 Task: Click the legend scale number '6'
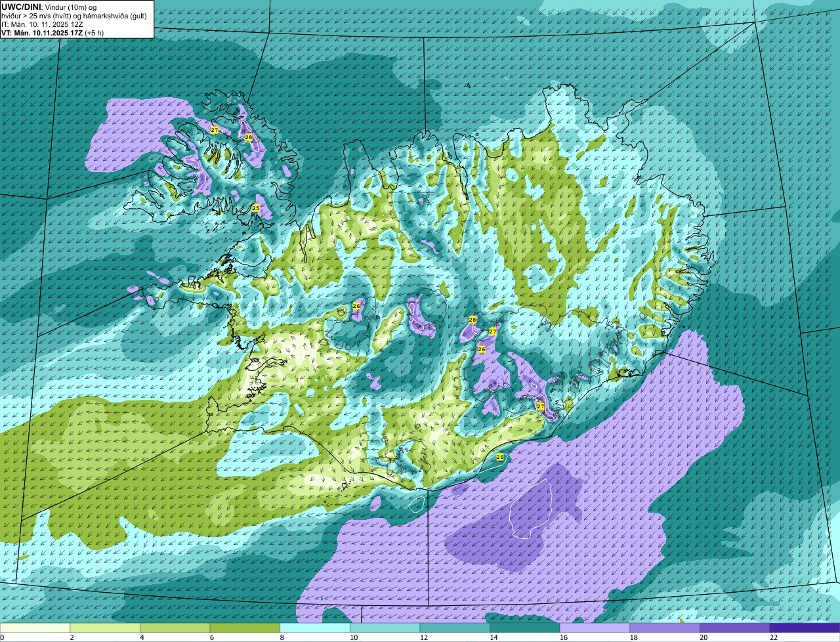(211, 637)
